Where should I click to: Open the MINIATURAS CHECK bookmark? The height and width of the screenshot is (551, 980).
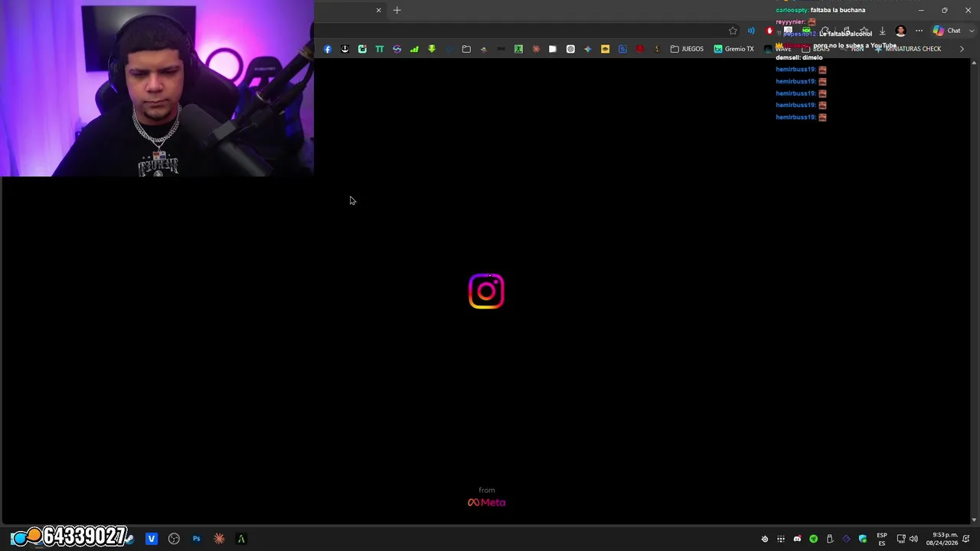click(908, 49)
